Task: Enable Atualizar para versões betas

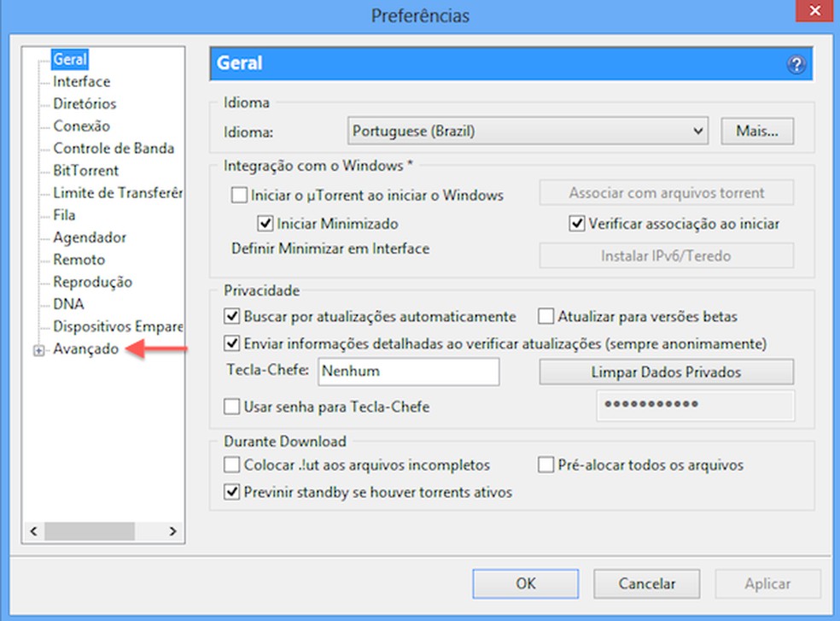Action: (x=545, y=316)
